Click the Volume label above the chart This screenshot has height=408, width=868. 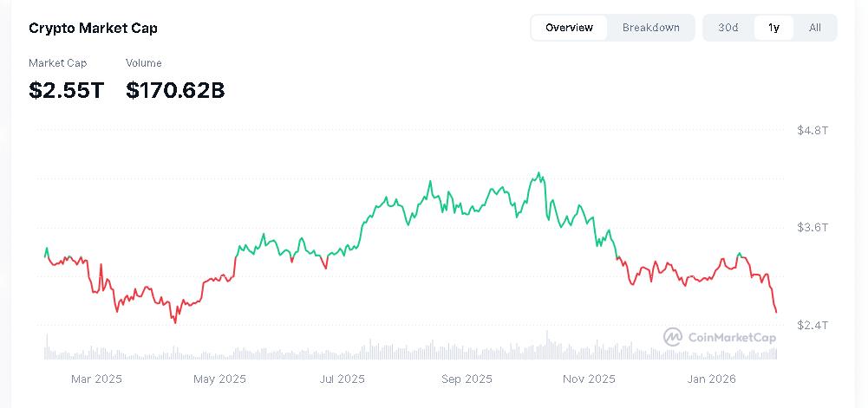point(144,63)
